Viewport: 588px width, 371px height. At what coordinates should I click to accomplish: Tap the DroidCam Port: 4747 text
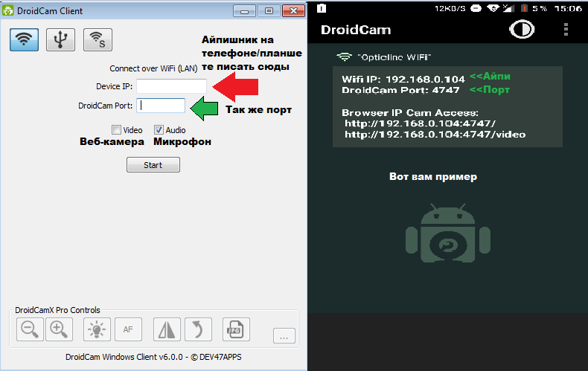[400, 90]
